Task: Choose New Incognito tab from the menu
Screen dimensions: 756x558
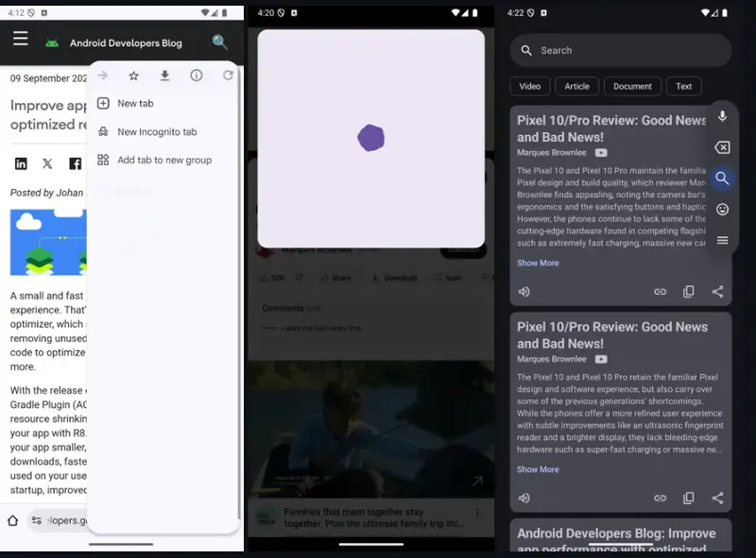Action: tap(157, 132)
